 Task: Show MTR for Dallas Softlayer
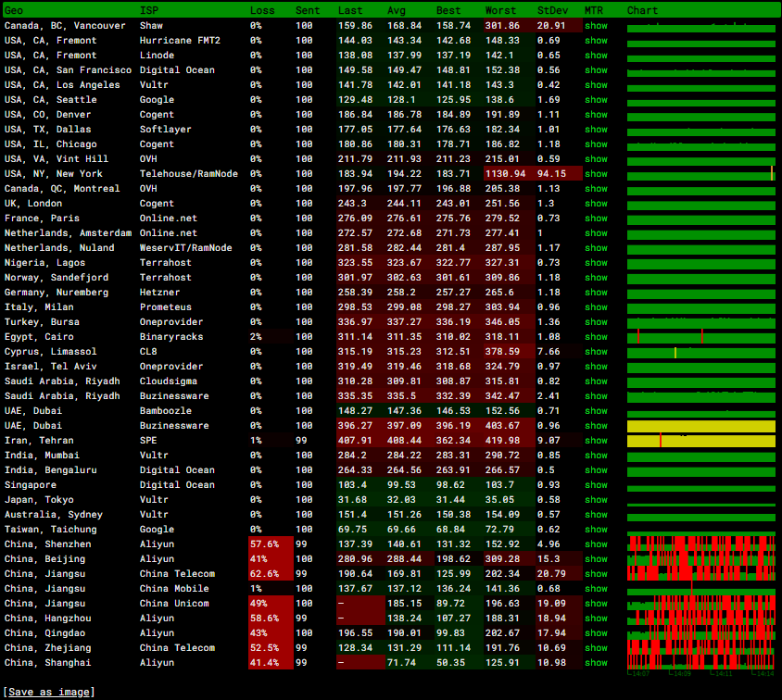596,129
